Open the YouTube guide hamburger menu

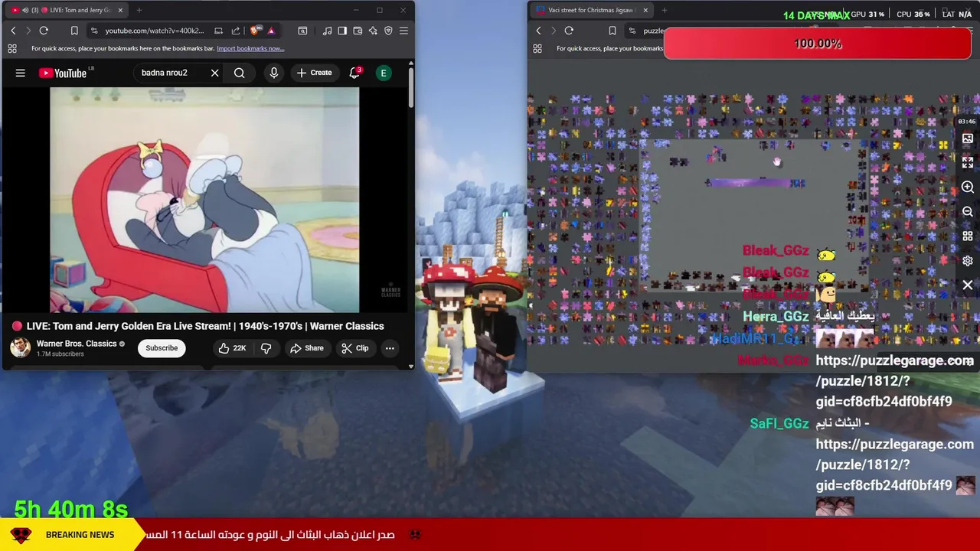click(x=21, y=73)
